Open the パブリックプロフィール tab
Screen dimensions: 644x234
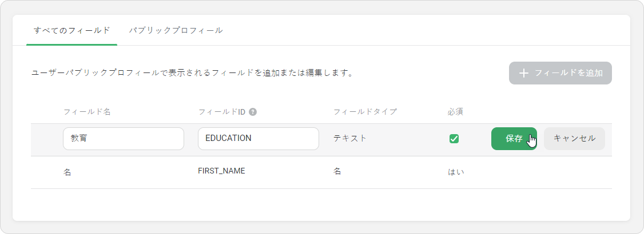tap(176, 30)
